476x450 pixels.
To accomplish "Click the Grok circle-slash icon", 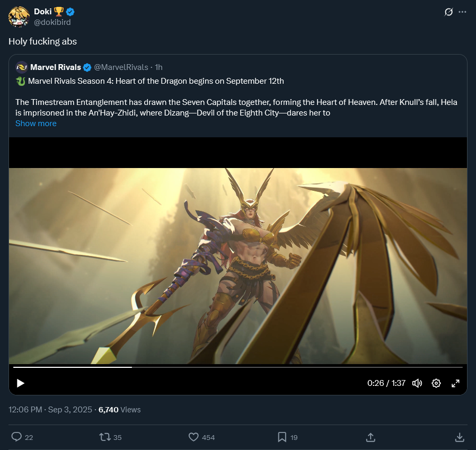I will coord(448,12).
